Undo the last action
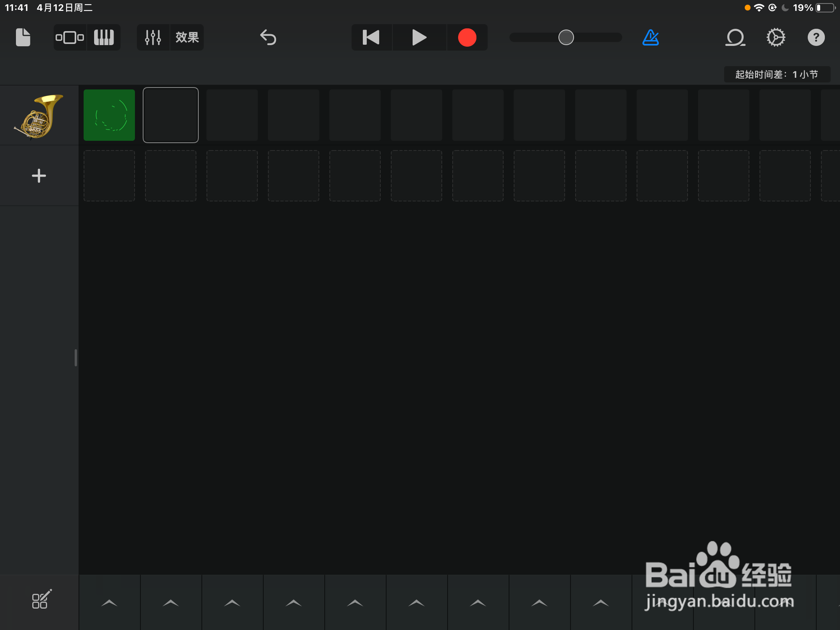Viewport: 840px width, 630px height. pyautogui.click(x=268, y=37)
